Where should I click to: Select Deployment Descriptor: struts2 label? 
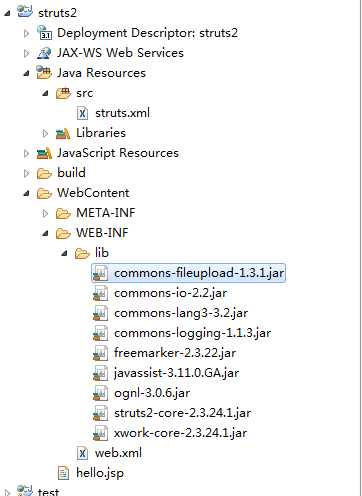point(148,33)
